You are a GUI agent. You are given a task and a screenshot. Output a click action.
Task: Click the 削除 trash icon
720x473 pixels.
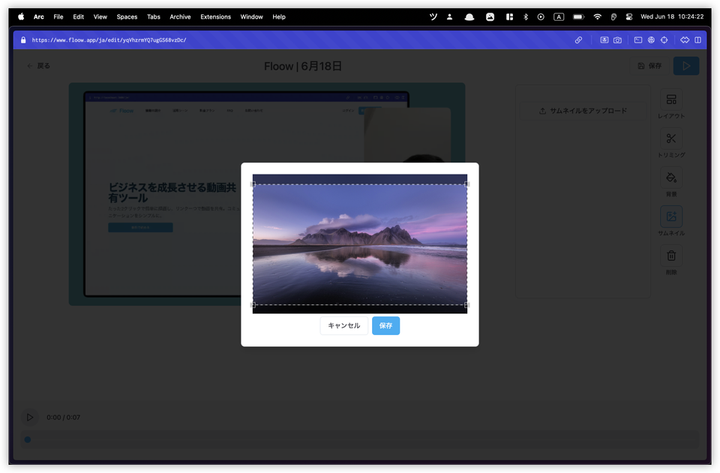coord(671,260)
